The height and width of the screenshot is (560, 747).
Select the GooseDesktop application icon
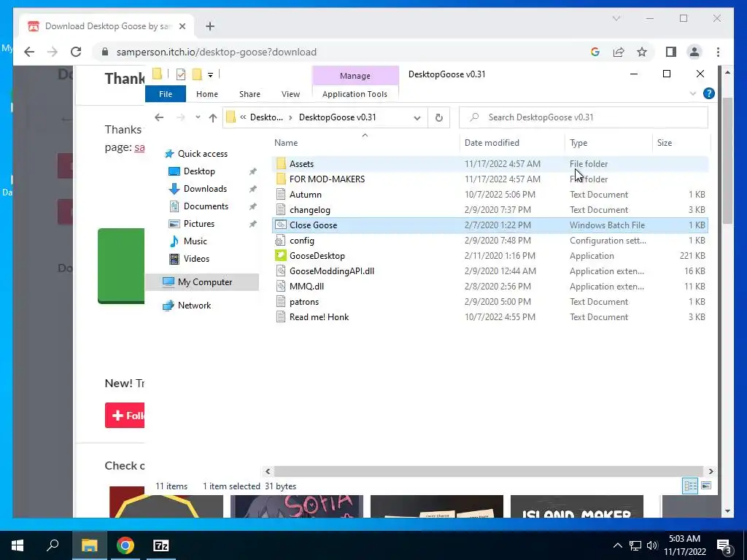click(x=281, y=256)
